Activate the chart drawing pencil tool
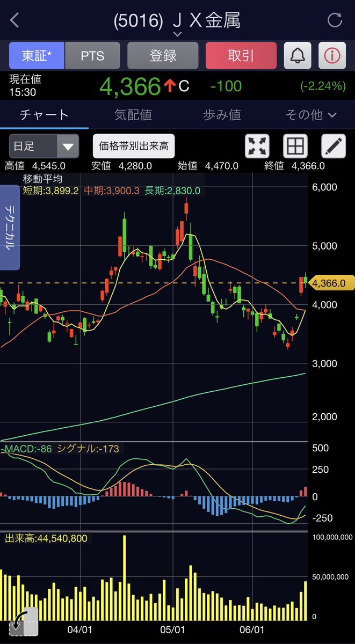The width and height of the screenshot is (355, 644). (334, 146)
